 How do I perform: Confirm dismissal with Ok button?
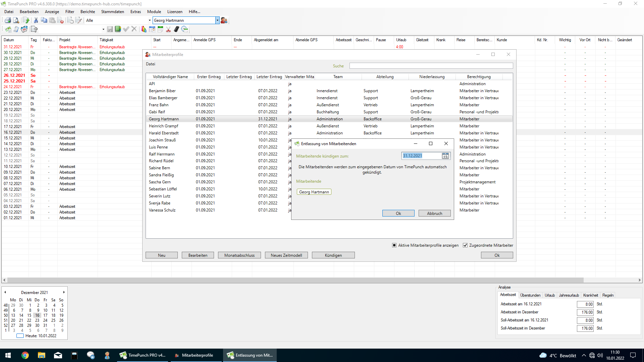click(x=398, y=214)
